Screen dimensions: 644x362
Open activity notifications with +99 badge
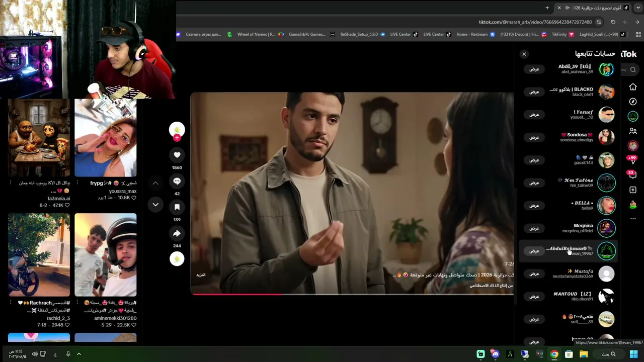click(632, 160)
